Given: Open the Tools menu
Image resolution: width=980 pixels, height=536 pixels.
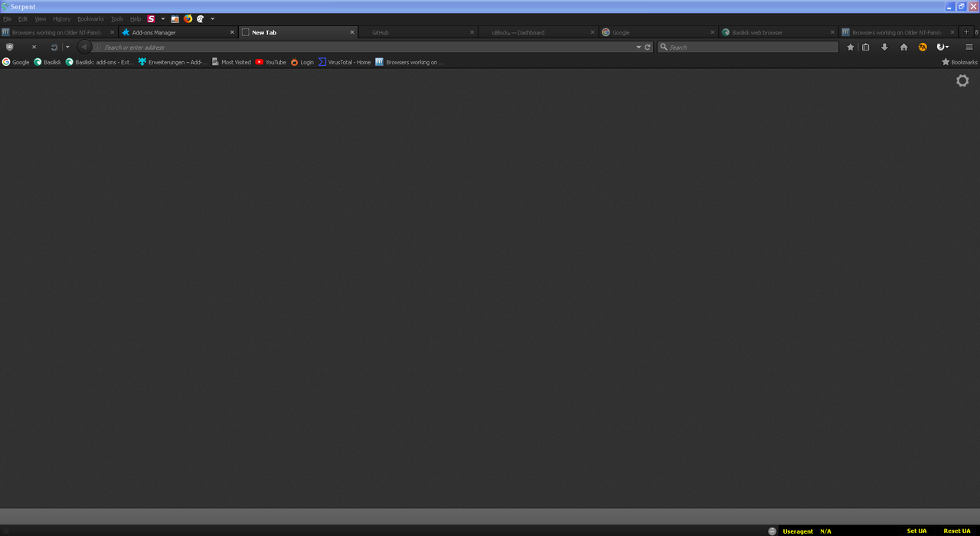Looking at the screenshot, I should point(117,19).
